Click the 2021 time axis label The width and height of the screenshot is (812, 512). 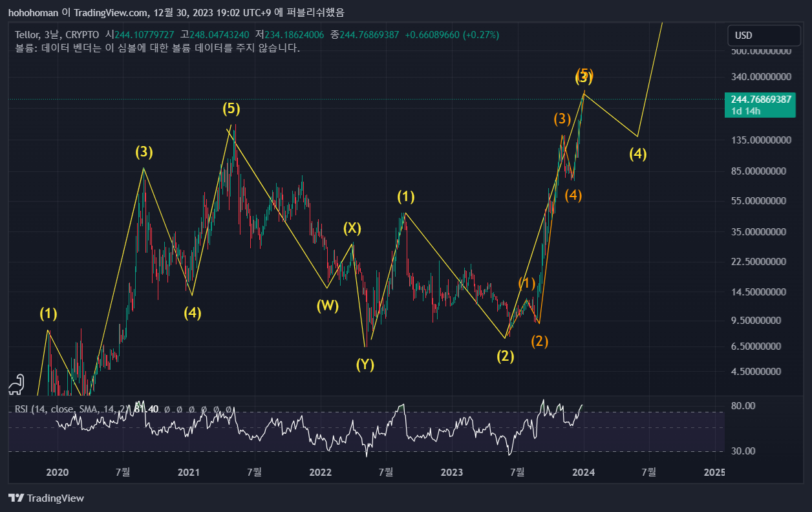pyautogui.click(x=188, y=472)
